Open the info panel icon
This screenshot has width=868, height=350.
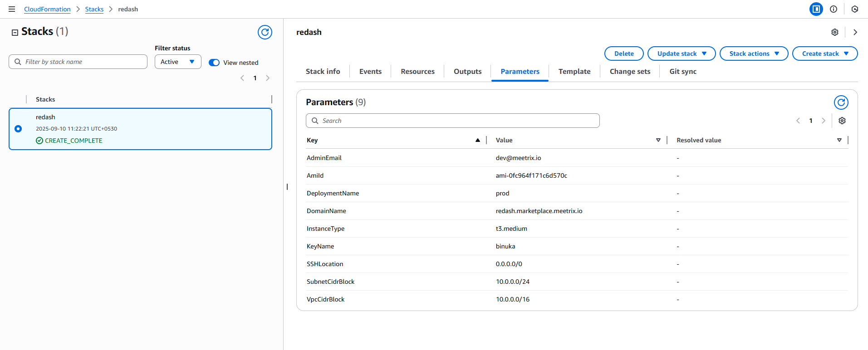pos(834,9)
